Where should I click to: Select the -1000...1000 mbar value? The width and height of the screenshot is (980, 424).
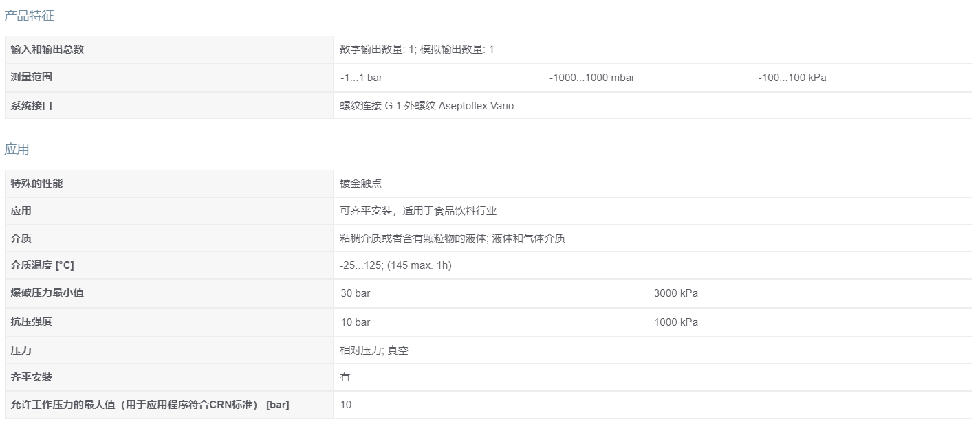(591, 78)
